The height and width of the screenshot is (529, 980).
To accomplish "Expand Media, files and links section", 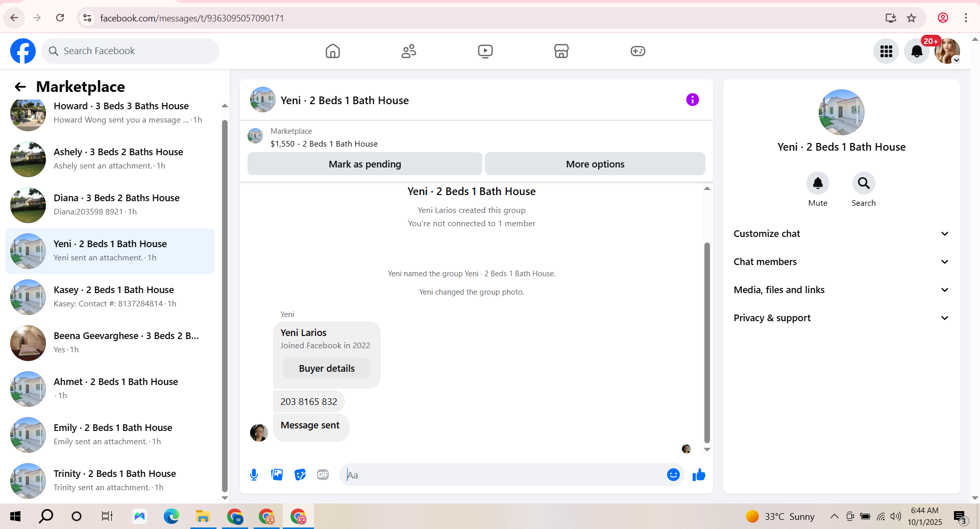I will tap(841, 290).
